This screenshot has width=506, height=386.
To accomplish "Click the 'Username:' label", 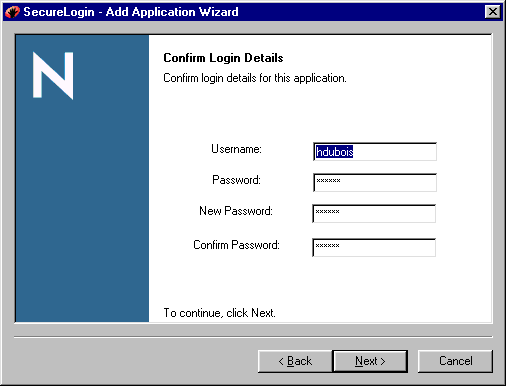I will coord(236,149).
